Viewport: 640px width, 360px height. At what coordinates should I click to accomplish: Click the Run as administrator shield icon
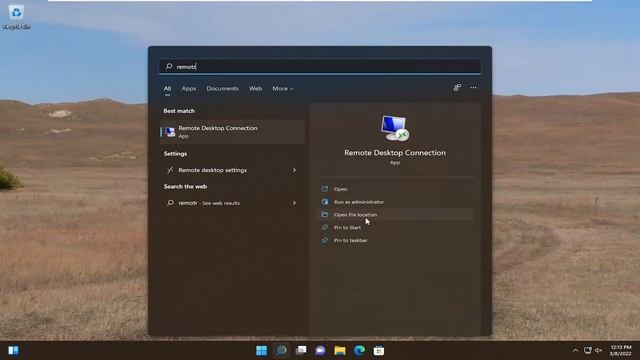(x=325, y=202)
